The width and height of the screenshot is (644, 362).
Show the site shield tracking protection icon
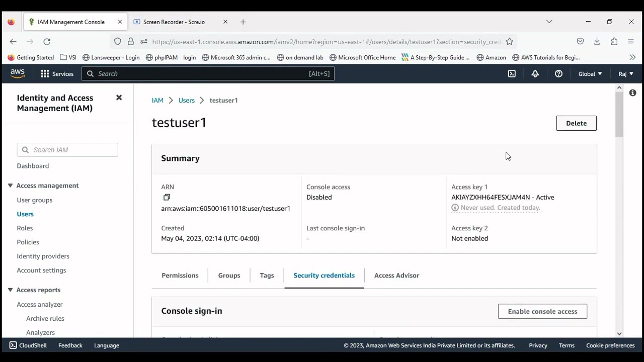118,42
